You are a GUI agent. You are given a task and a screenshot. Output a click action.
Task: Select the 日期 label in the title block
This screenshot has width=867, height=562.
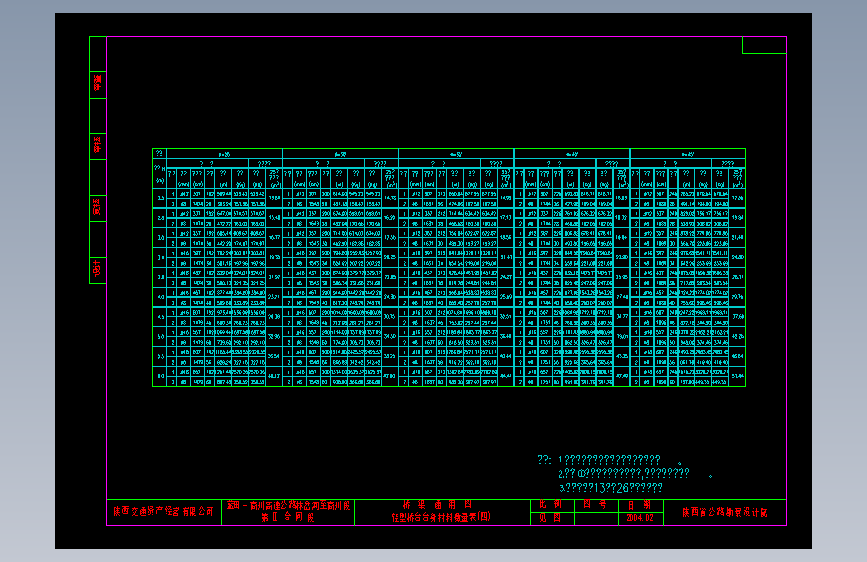point(640,505)
